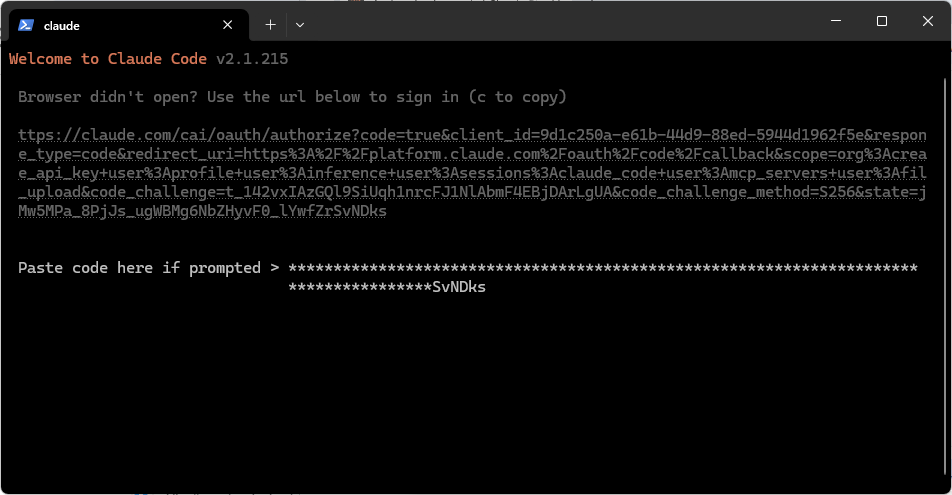Close the claude tab
Image resolution: width=952 pixels, height=495 pixels.
point(228,25)
